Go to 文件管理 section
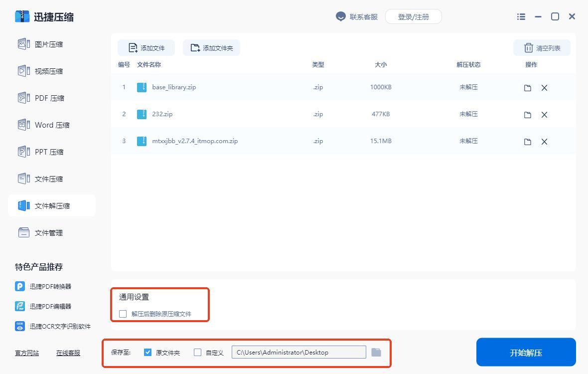 pos(48,233)
